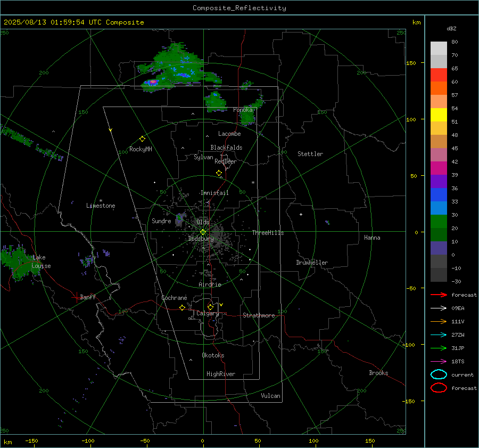Click the Sylvan label
479x448 pixels.
pyautogui.click(x=203, y=157)
